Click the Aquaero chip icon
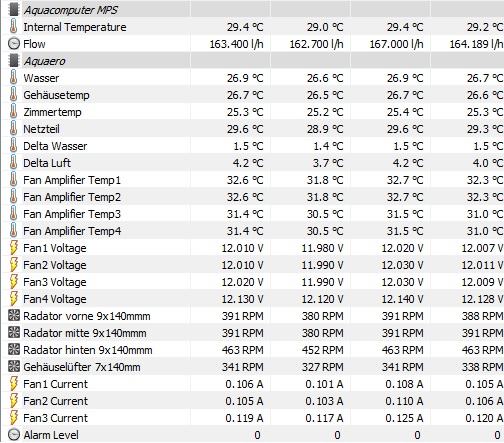The width and height of the screenshot is (504, 443). 14,61
